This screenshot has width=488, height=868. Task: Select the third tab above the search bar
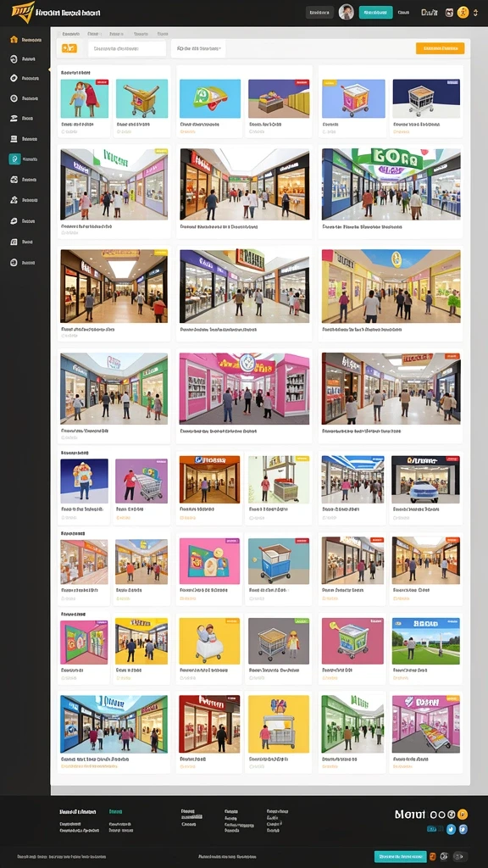click(116, 34)
